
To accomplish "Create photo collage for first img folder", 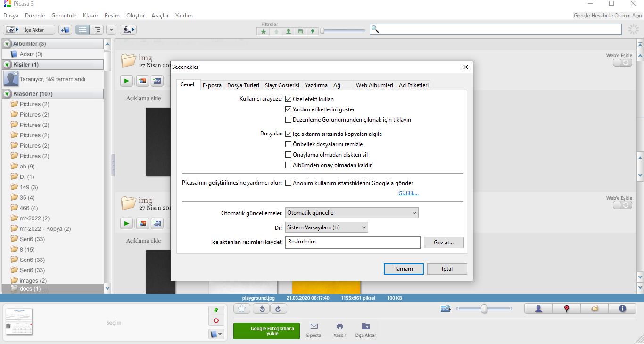I will tap(142, 81).
